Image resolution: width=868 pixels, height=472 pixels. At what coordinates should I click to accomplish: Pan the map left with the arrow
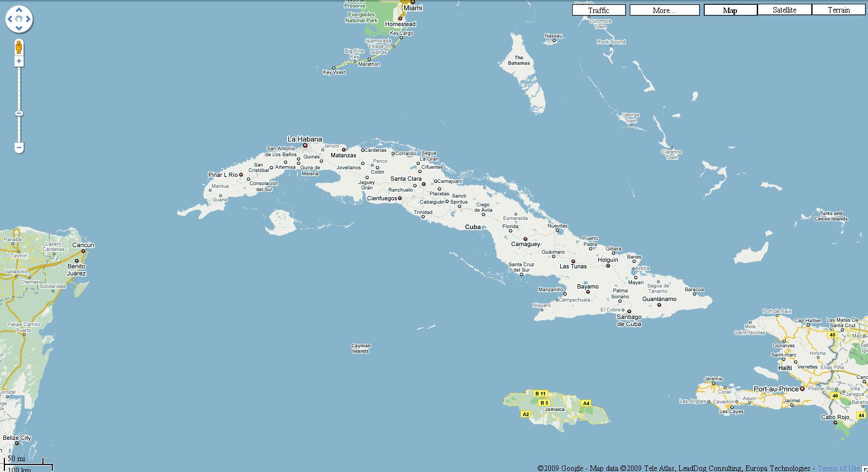click(10, 20)
